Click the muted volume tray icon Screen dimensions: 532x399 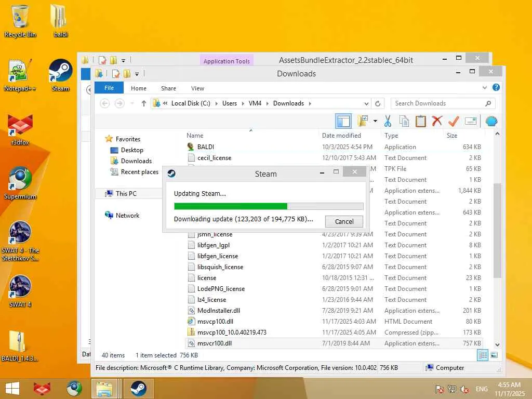coord(464,390)
